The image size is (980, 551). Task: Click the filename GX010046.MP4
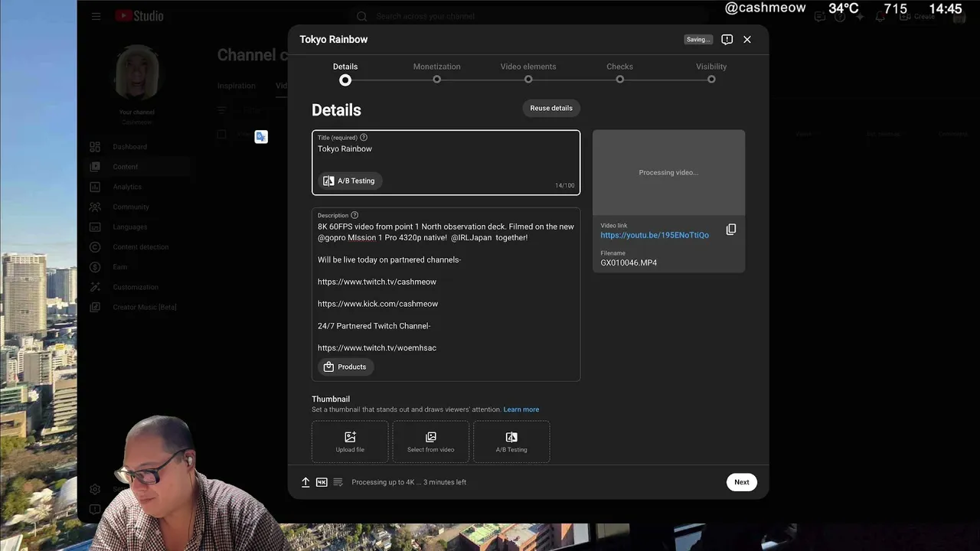coord(629,262)
